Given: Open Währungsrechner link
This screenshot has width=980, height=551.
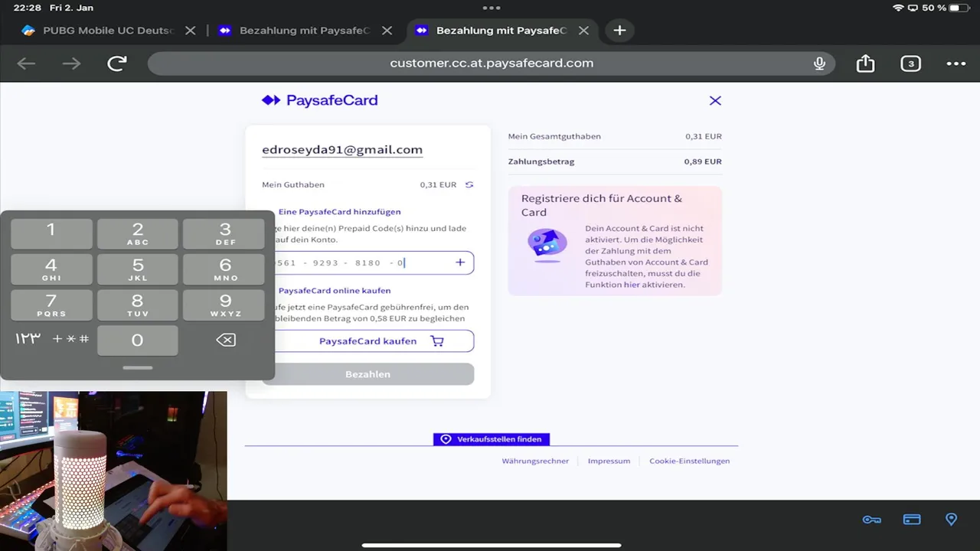Looking at the screenshot, I should [535, 461].
